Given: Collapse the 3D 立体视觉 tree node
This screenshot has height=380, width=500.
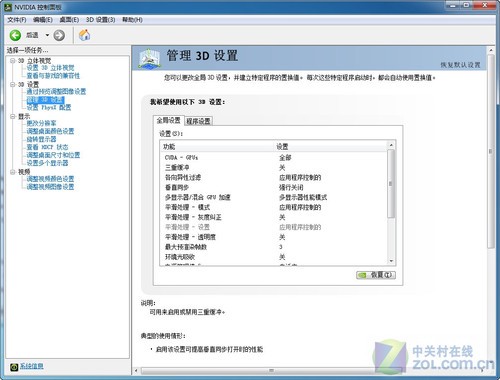Looking at the screenshot, I should pyautogui.click(x=13, y=61).
